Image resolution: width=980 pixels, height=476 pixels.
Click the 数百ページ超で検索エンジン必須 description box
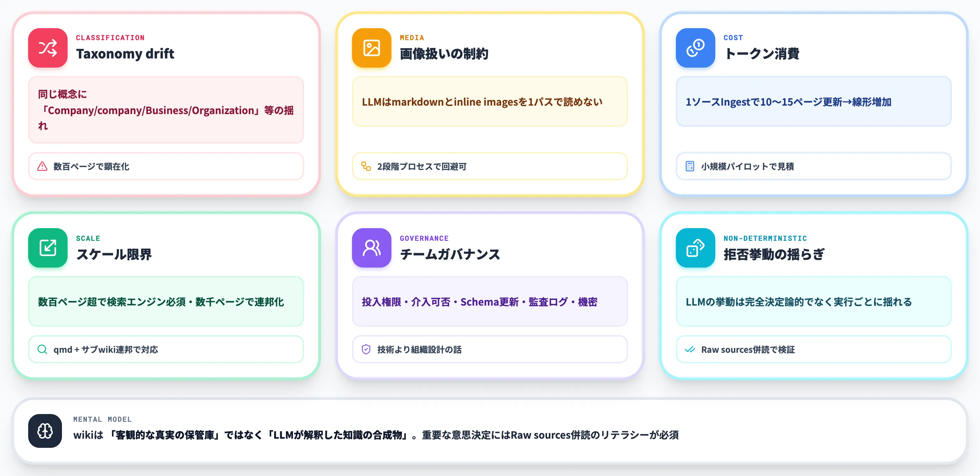(166, 301)
